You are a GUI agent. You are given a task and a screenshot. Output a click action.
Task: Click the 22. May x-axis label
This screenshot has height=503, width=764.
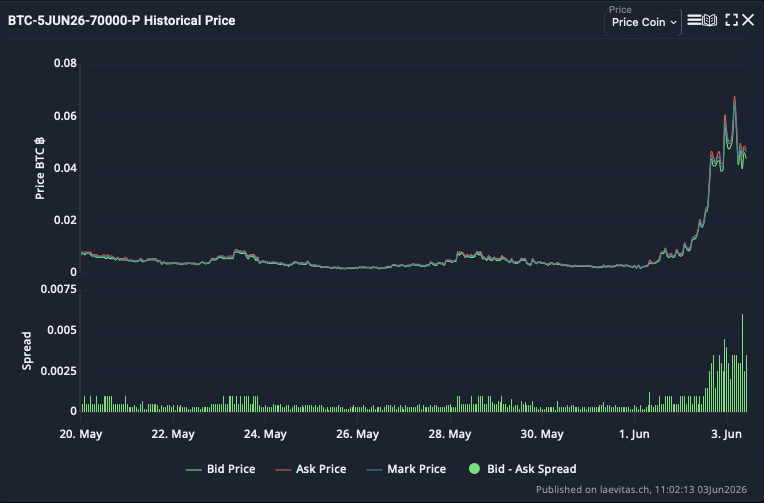tap(173, 434)
